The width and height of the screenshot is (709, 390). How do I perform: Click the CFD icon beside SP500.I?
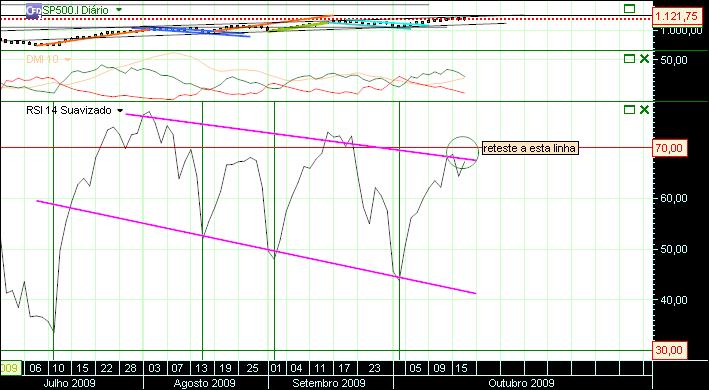coord(33,10)
